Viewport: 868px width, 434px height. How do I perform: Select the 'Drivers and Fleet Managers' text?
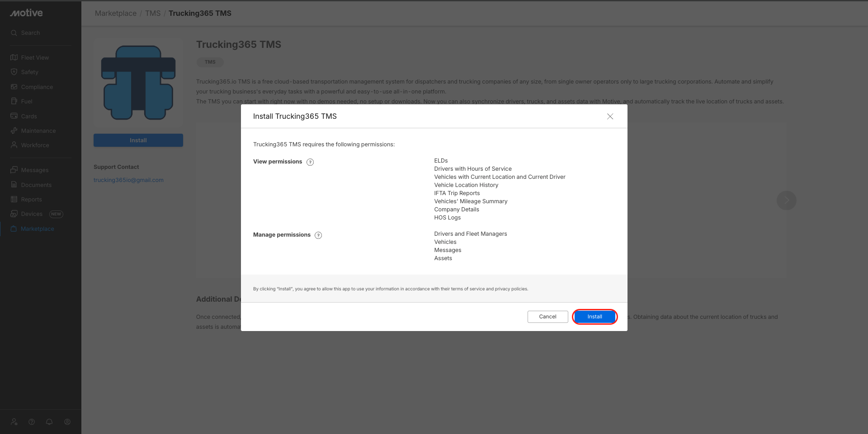point(471,234)
